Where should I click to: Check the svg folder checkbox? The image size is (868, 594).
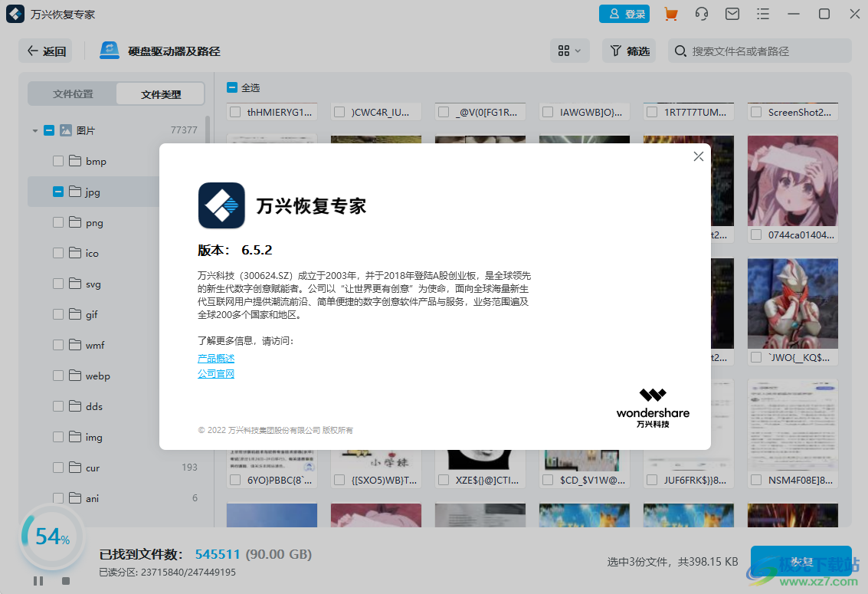tap(58, 284)
